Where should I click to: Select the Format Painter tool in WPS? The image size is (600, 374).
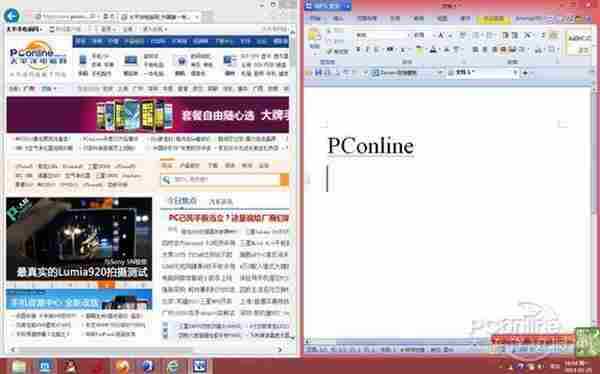coord(338,51)
